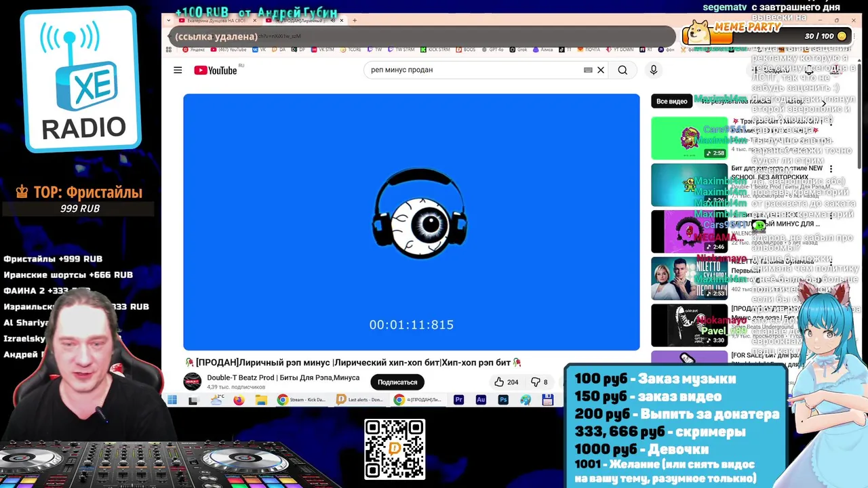The height and width of the screenshot is (488, 868).
Task: Open the YouTube hamburger guide menu
Action: coord(178,70)
